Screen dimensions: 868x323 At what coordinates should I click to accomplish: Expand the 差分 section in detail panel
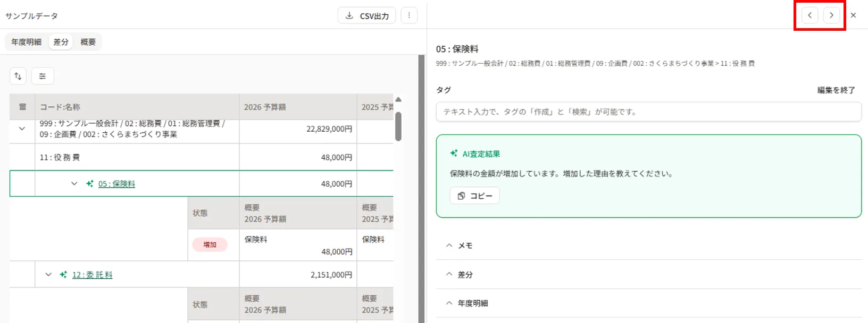(649, 275)
